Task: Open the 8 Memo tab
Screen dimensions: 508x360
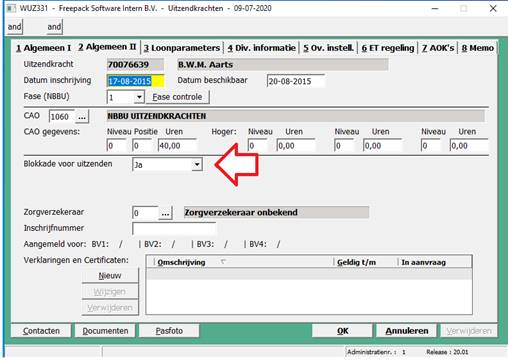Action: 478,48
